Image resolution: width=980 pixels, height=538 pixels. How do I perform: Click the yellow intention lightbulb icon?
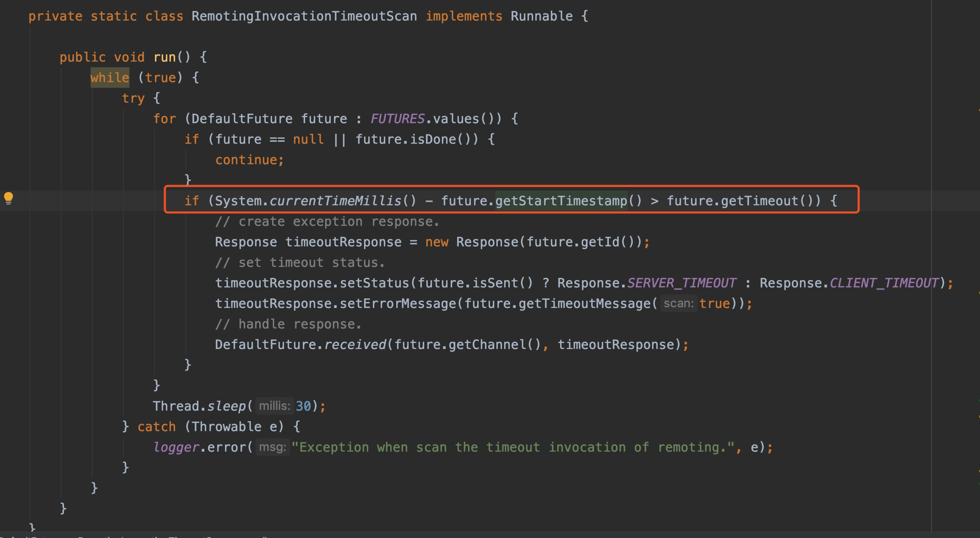[x=8, y=198]
